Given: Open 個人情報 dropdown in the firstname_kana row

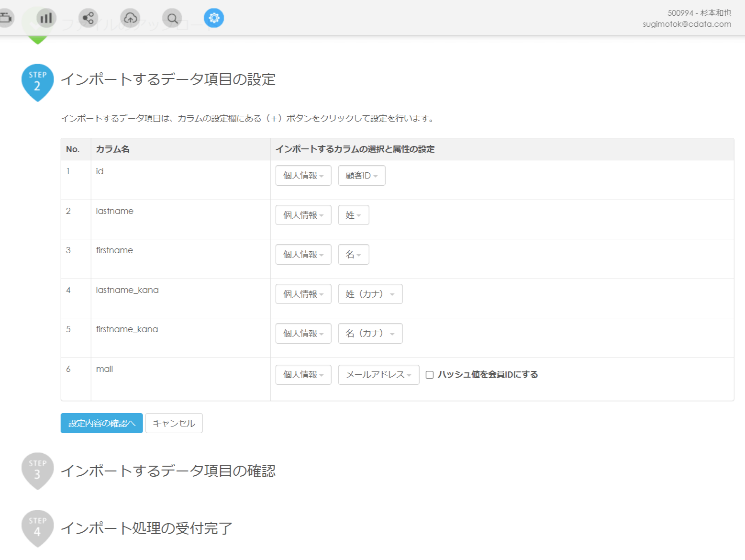Looking at the screenshot, I should 303,334.
